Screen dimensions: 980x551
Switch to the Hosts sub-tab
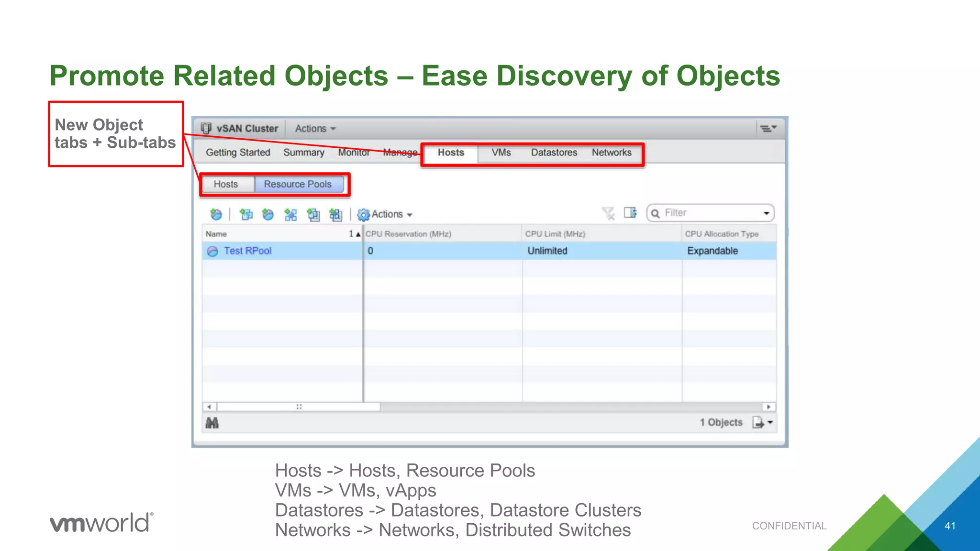[228, 184]
